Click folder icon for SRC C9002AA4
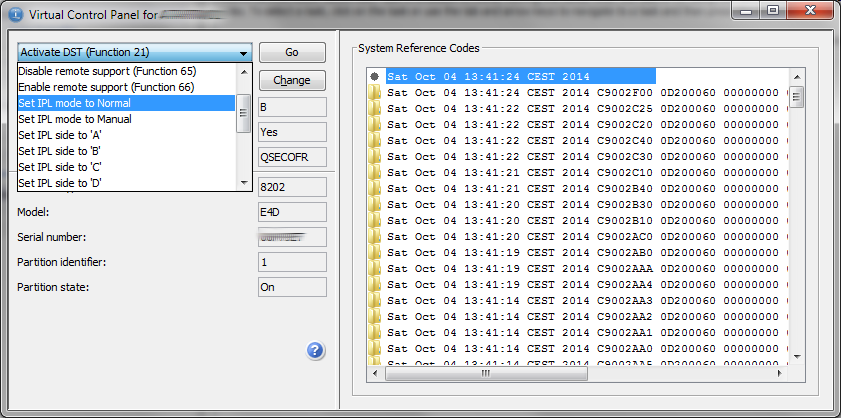 (x=374, y=284)
